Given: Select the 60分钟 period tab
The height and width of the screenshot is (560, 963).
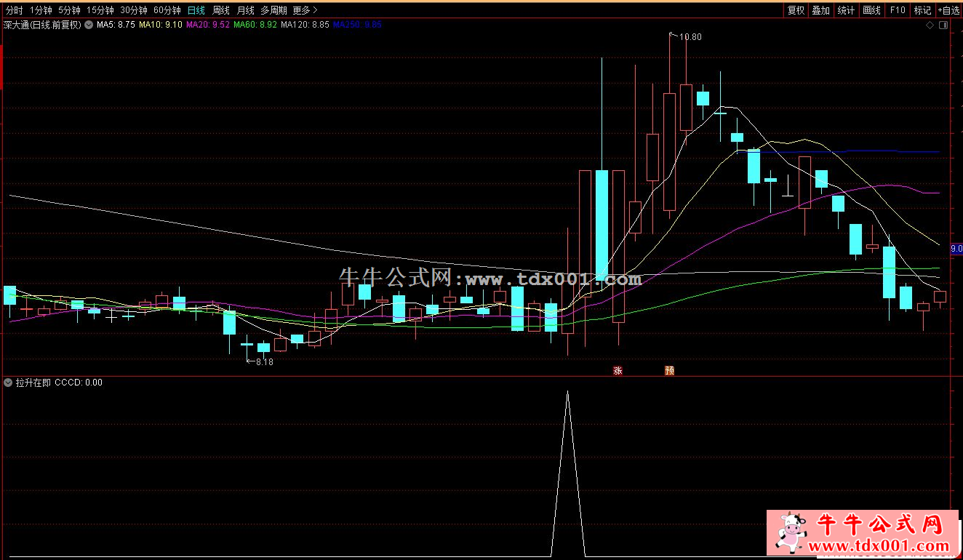Looking at the screenshot, I should [167, 11].
